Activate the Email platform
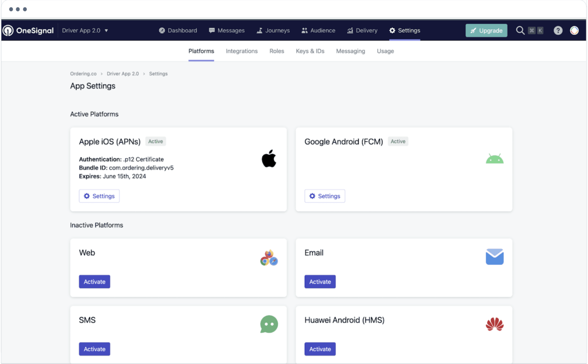This screenshot has height=364, width=588. (x=320, y=281)
